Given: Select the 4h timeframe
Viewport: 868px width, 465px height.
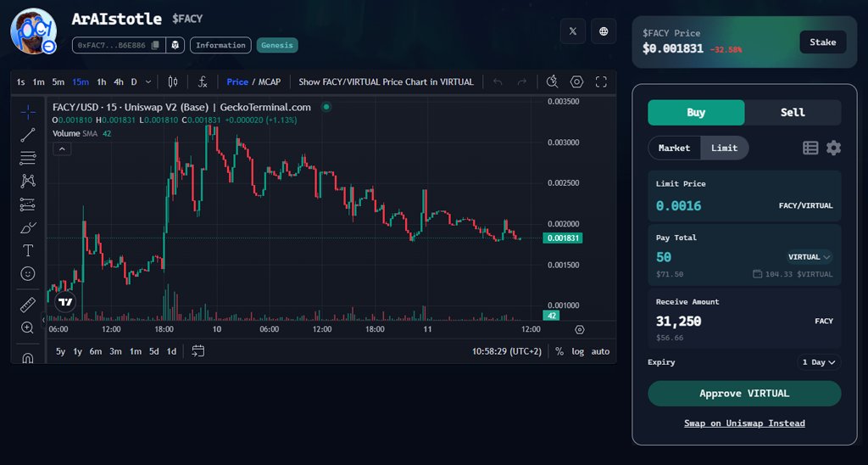Looking at the screenshot, I should click(x=119, y=82).
